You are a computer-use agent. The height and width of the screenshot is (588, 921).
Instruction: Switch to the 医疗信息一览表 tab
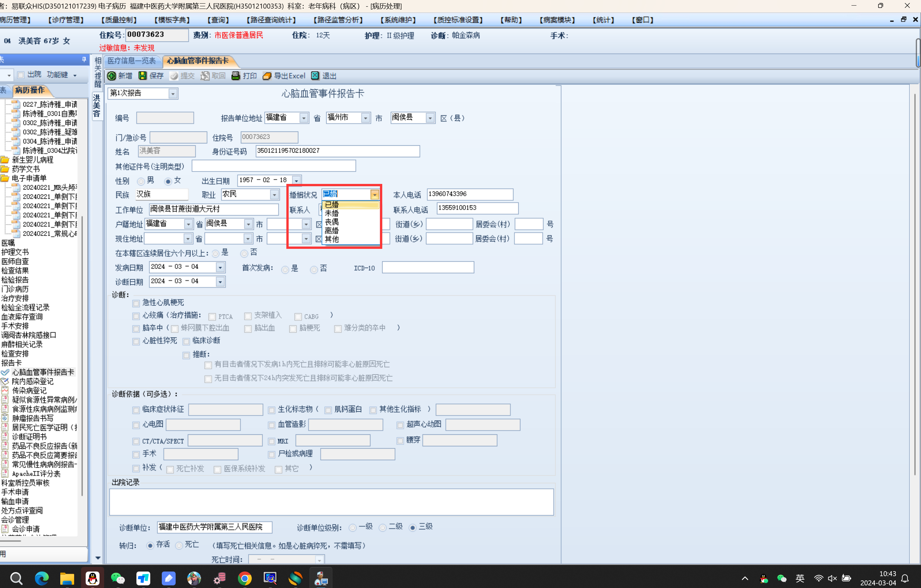click(131, 61)
